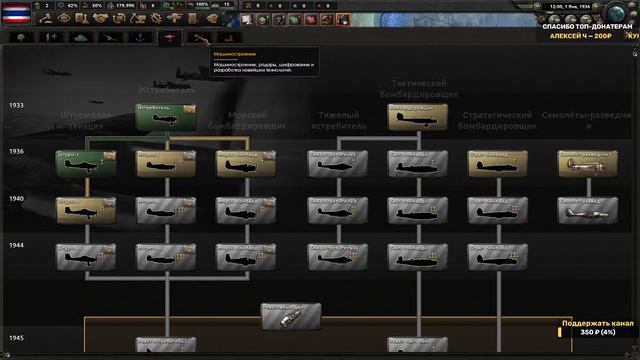Image resolution: width=640 pixels, height=360 pixels.
Task: Switch to the Artillery research tab
Action: [x=110, y=38]
